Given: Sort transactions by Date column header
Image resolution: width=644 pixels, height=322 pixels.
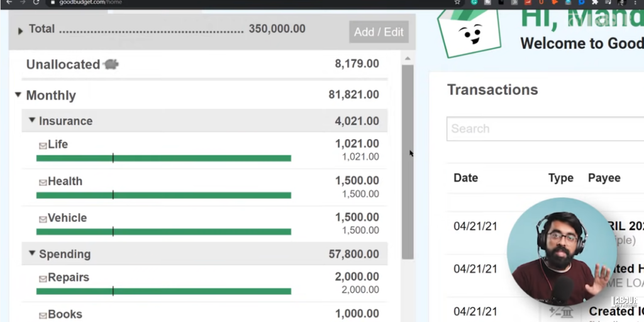Looking at the screenshot, I should [466, 178].
